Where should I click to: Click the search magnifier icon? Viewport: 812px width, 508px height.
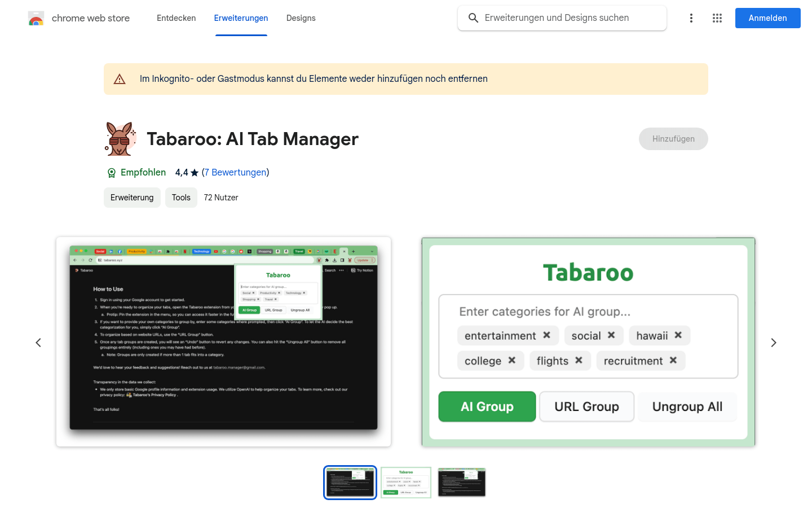474,18
